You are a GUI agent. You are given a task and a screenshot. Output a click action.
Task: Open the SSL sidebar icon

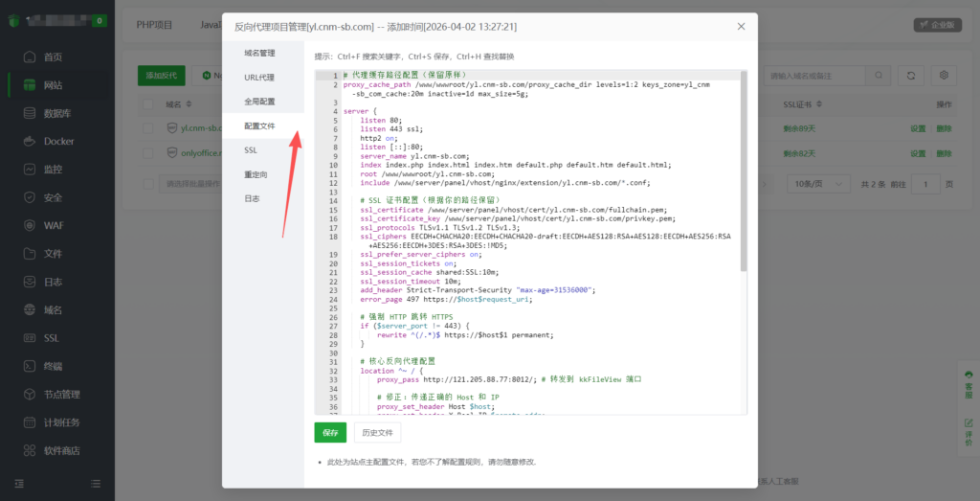click(x=30, y=338)
